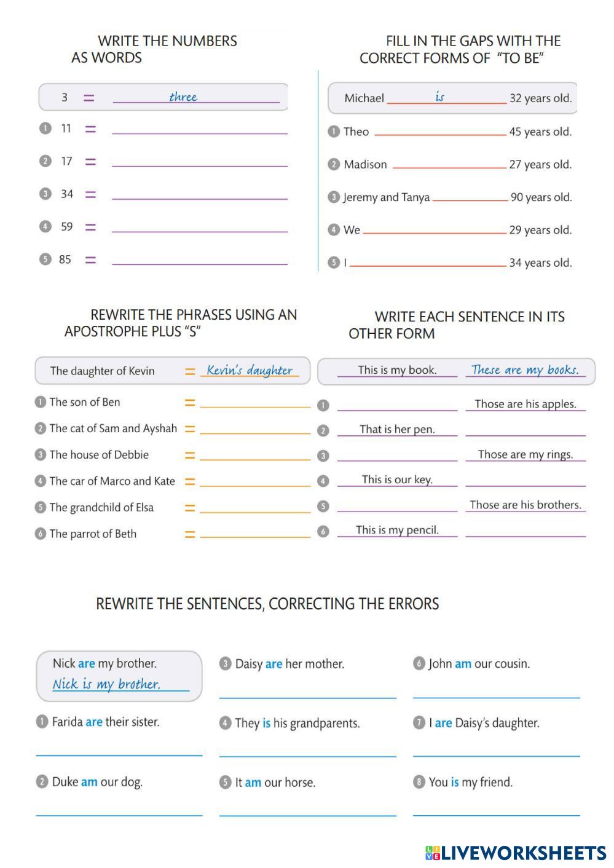Click the blank right of 'This is my pencil.'
The image size is (614, 868).
[525, 531]
